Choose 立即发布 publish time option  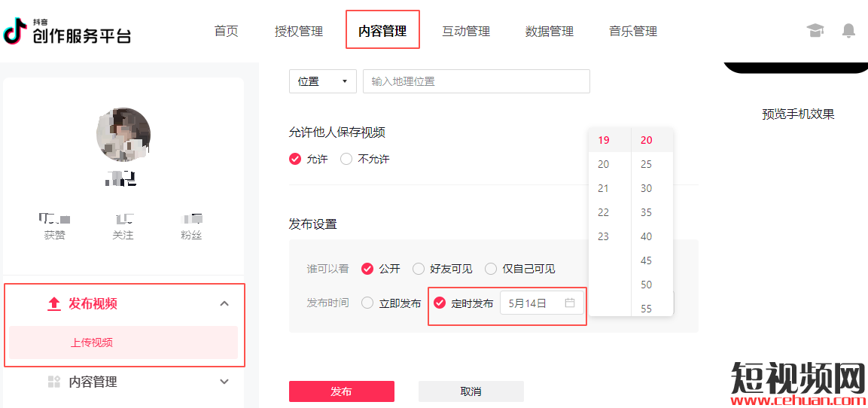coord(367,303)
